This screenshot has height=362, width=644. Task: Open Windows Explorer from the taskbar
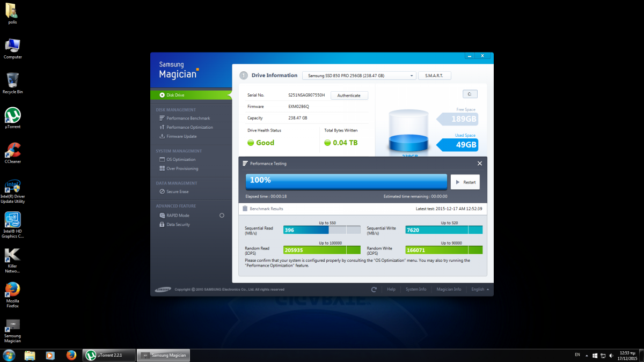(30, 355)
